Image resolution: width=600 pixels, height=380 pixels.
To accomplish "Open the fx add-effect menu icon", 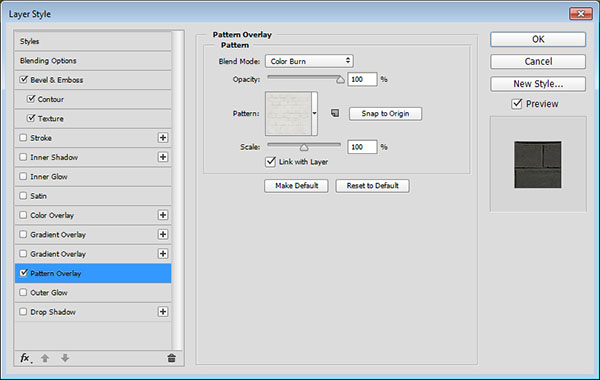I will pos(25,358).
